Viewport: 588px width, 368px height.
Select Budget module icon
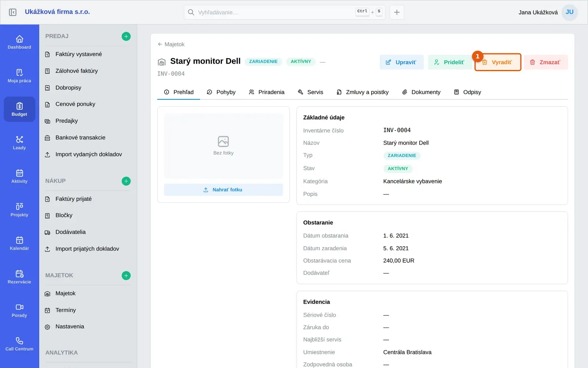point(19,109)
